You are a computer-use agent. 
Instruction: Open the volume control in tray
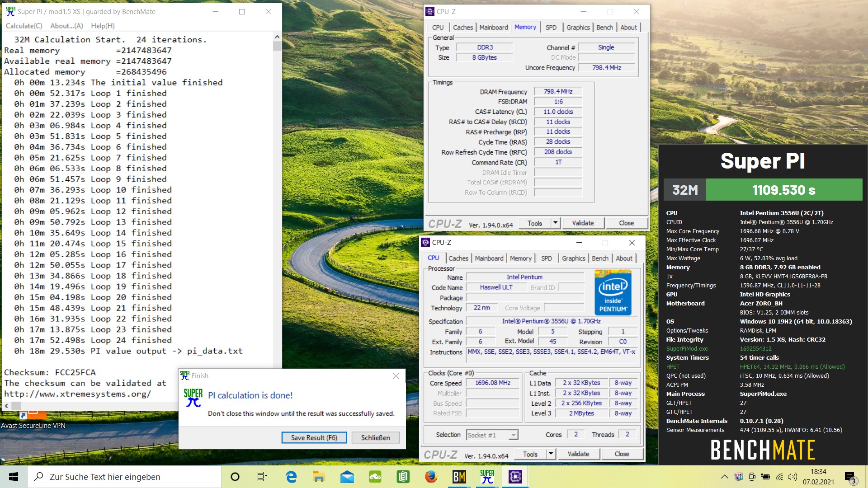click(x=792, y=477)
